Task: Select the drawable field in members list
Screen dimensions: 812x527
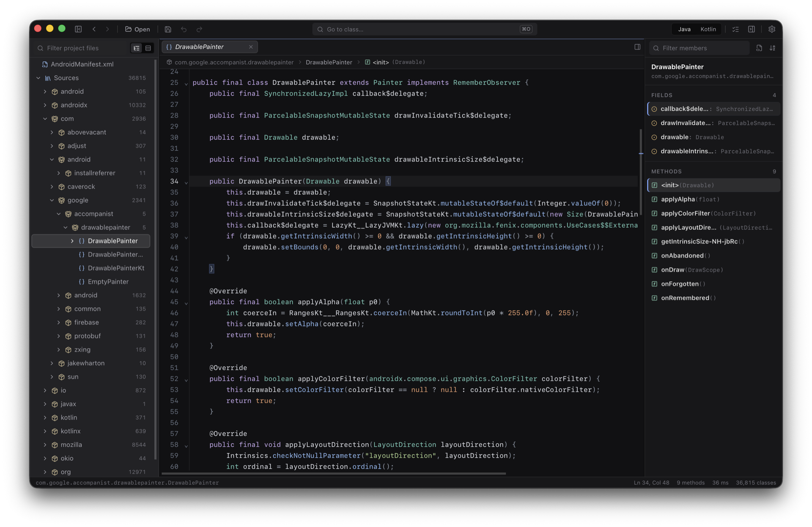Action: pyautogui.click(x=713, y=137)
